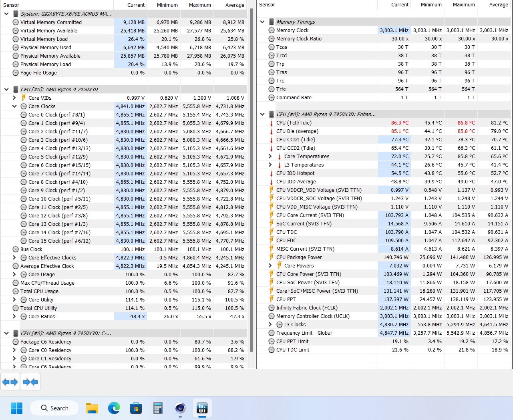Collapse the GIGABYTE X670E system group

6,14
